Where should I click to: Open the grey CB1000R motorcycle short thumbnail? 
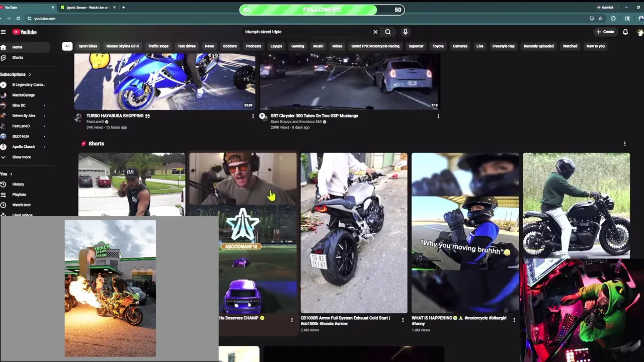click(354, 233)
